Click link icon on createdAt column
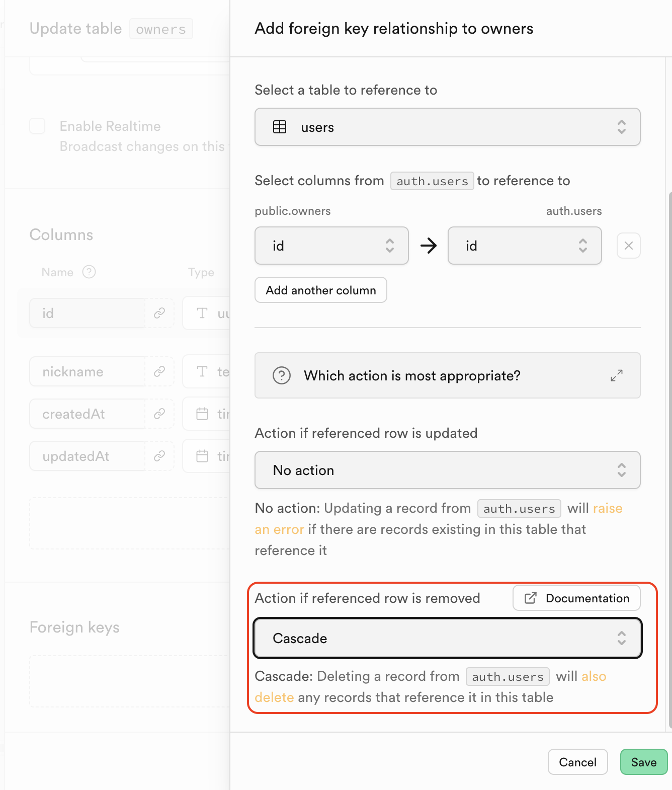This screenshot has width=672, height=790. coord(159,414)
